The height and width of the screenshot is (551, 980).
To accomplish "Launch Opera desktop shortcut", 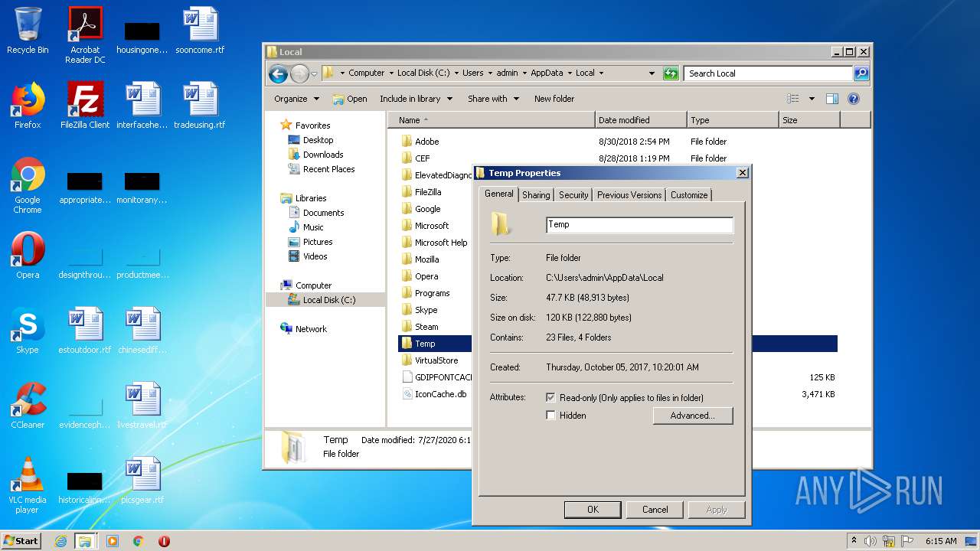I will (x=28, y=256).
